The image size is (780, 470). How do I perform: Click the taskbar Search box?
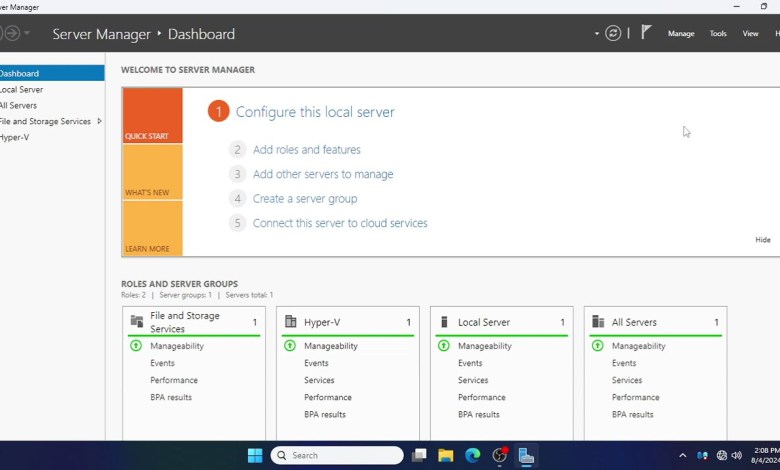point(337,455)
